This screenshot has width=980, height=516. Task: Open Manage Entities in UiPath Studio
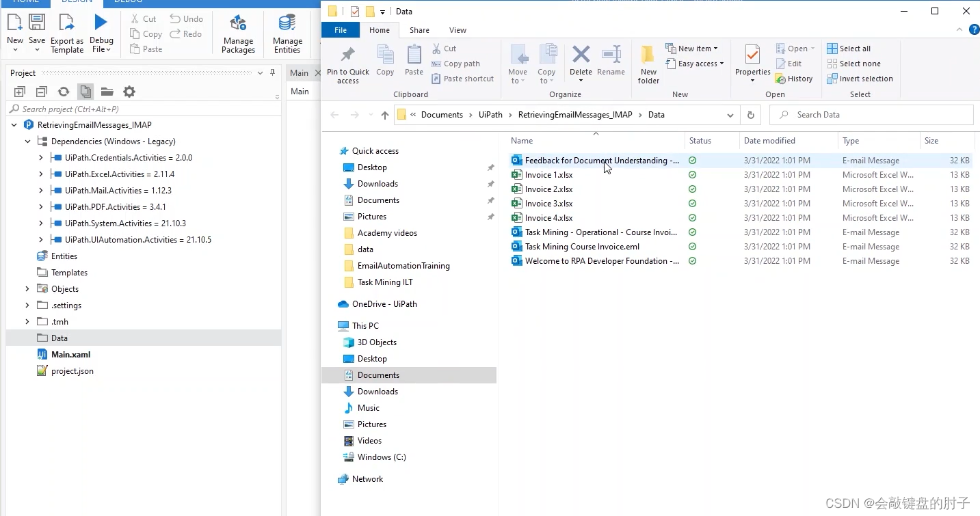click(287, 33)
